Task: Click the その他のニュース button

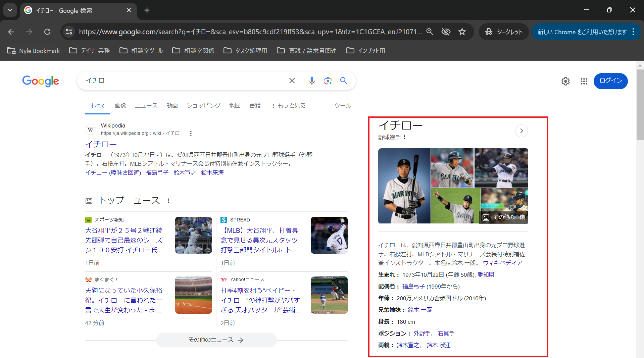Action: (x=216, y=340)
